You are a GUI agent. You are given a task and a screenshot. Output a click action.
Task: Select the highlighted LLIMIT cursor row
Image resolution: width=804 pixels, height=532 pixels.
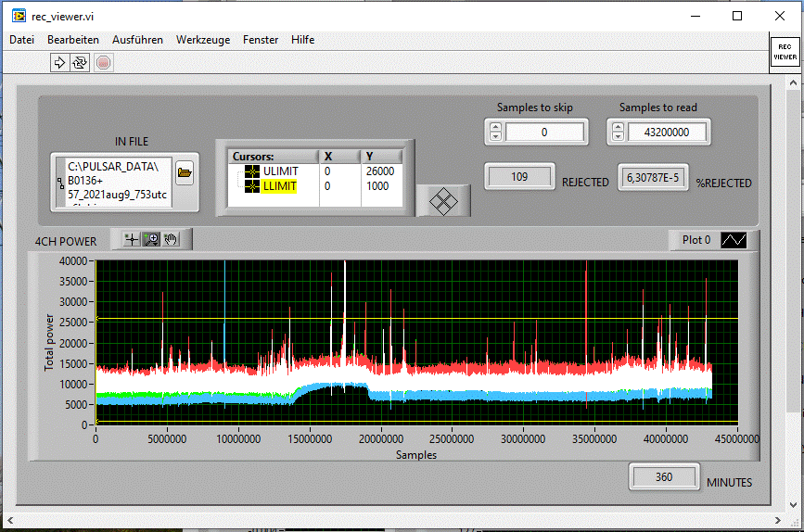click(x=315, y=186)
